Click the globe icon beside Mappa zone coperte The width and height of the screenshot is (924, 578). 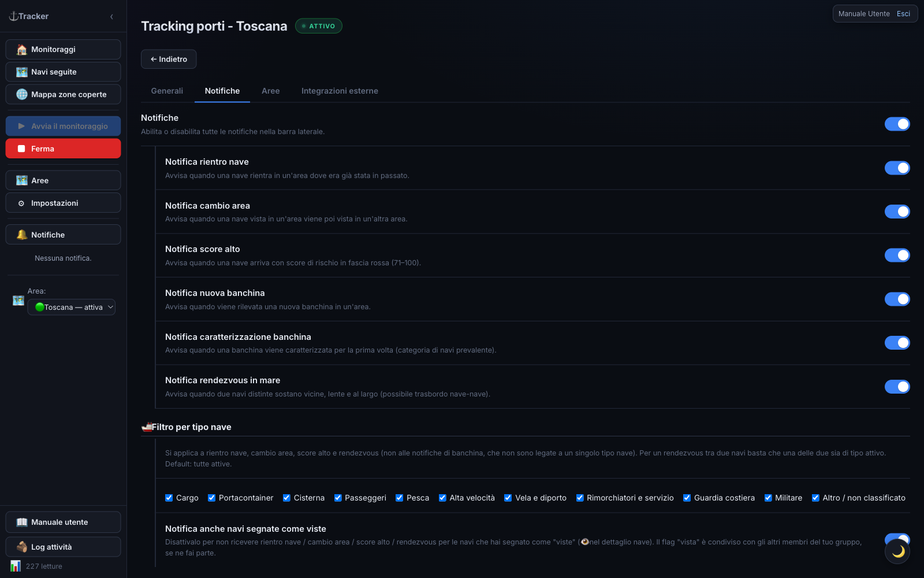coord(22,94)
